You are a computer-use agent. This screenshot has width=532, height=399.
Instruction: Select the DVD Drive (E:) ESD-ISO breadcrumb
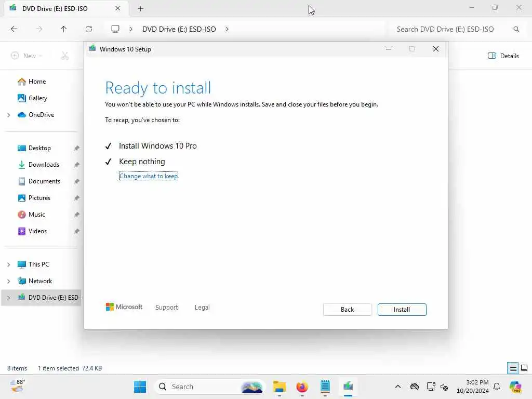coord(179,29)
